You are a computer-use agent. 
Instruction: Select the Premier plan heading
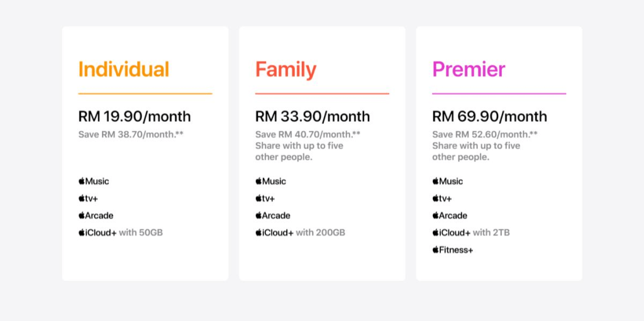pyautogui.click(x=469, y=69)
